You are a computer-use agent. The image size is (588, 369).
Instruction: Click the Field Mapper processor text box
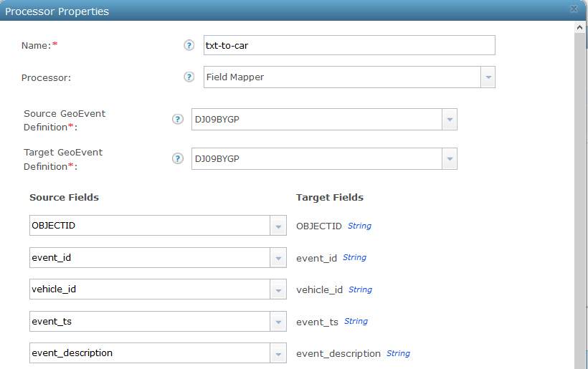341,77
